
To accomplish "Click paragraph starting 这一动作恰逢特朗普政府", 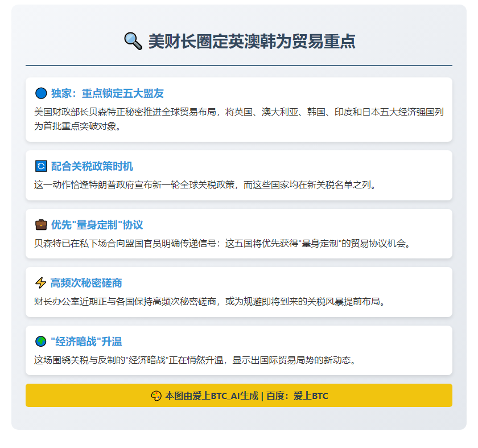I will [x=206, y=185].
